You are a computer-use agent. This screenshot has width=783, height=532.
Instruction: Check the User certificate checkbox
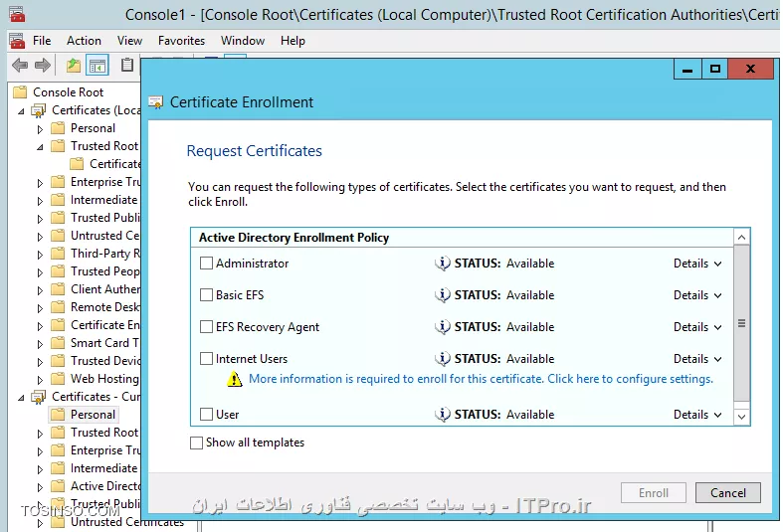tap(206, 415)
